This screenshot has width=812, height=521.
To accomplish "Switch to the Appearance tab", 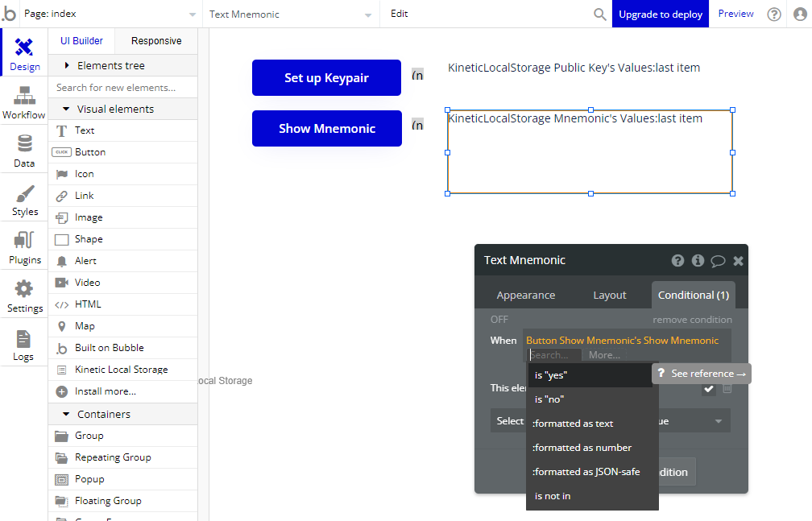I will (x=525, y=296).
